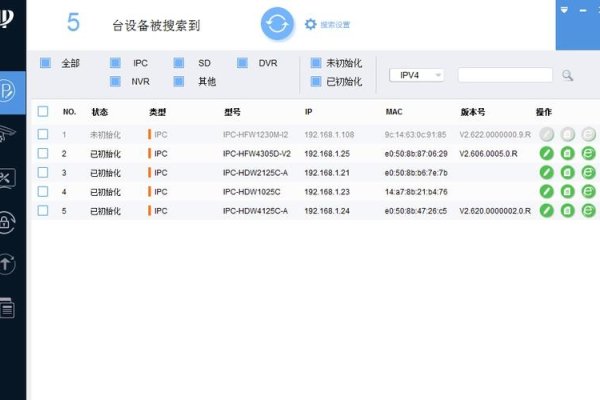Viewport: 600px width, 400px height.
Task: Select model IPC-HDW4125C-A cell
Action: pyautogui.click(x=255, y=211)
